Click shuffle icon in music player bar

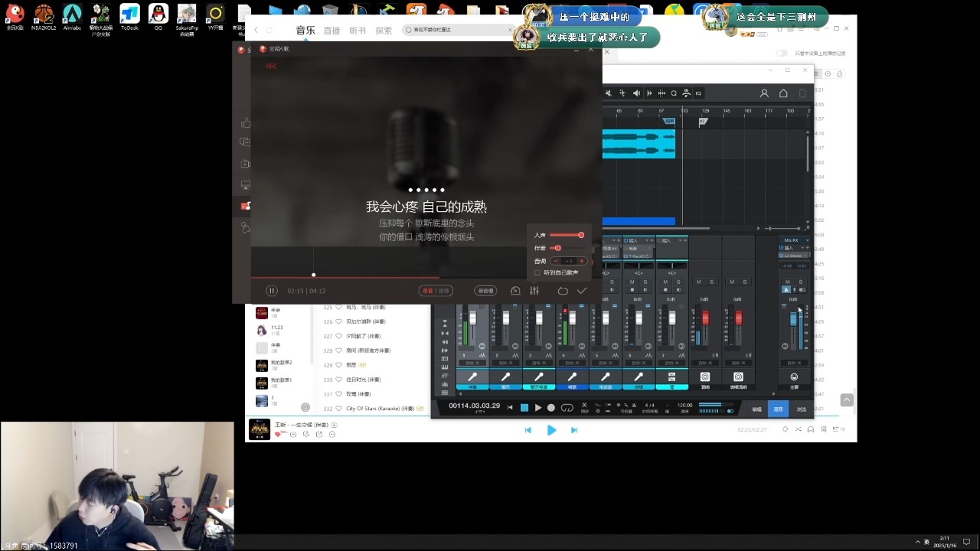[798, 429]
